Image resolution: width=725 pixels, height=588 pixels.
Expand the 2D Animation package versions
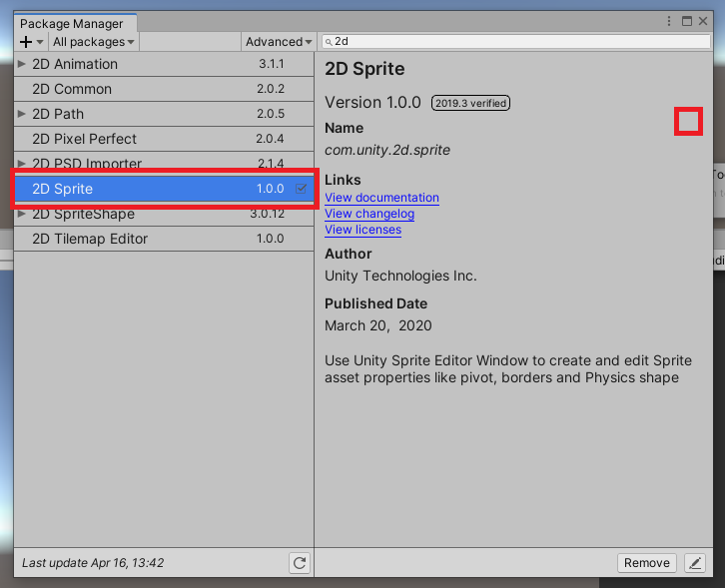(21, 64)
